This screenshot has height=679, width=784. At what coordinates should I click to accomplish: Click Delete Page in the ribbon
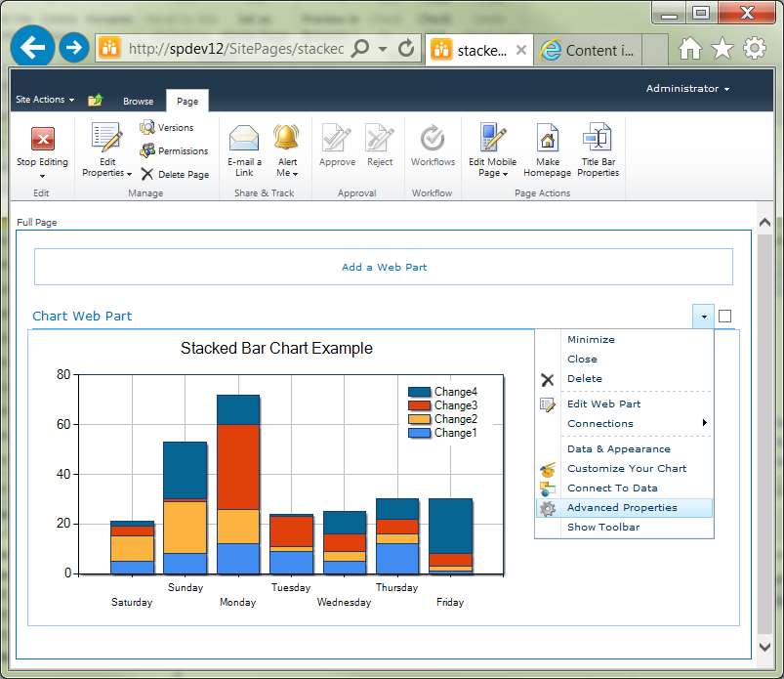(174, 174)
